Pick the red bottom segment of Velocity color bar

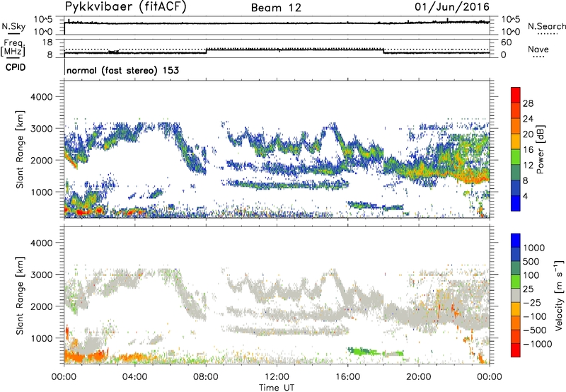(x=516, y=350)
